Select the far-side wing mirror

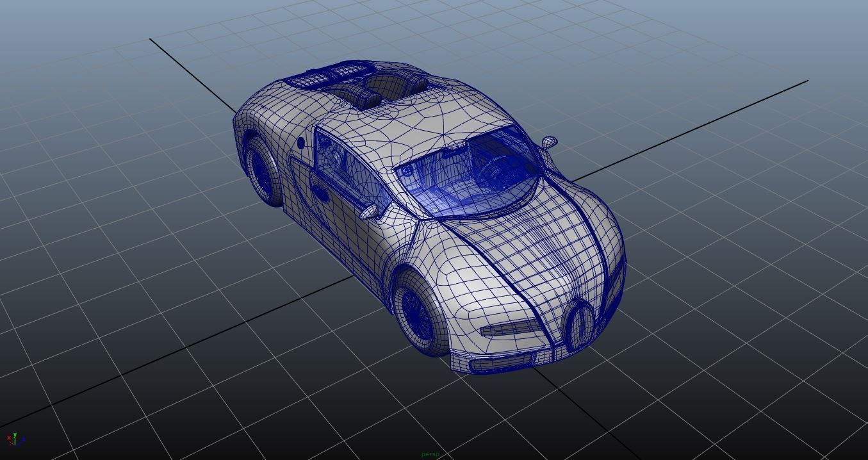pyautogui.click(x=549, y=142)
